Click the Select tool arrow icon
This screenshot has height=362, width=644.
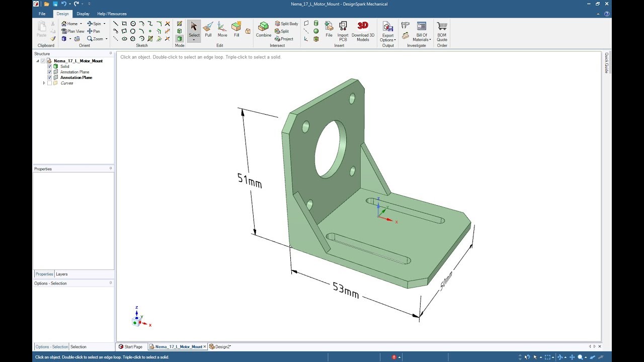pyautogui.click(x=194, y=27)
